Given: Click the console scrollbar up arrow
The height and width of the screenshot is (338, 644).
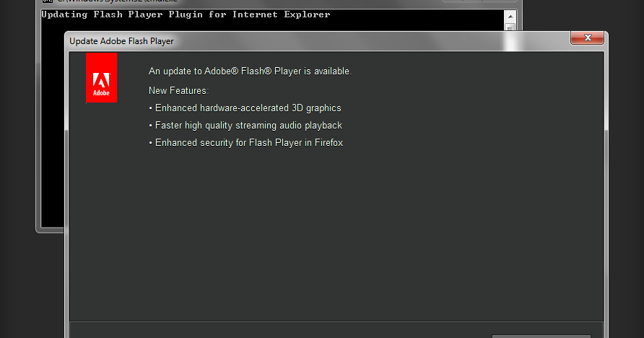Looking at the screenshot, I should pyautogui.click(x=510, y=17).
